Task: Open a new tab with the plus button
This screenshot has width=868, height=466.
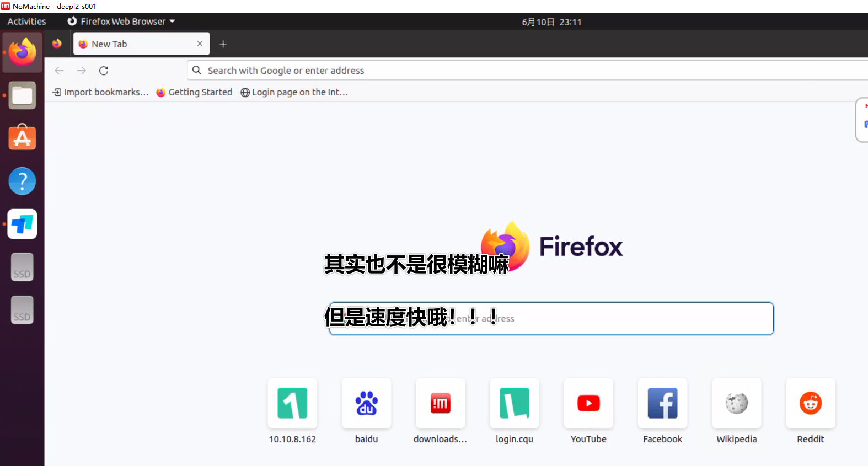Action: (x=223, y=44)
